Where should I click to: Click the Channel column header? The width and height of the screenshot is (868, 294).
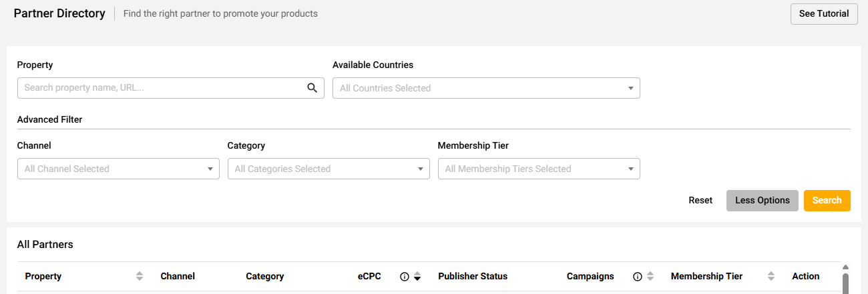pyautogui.click(x=178, y=276)
